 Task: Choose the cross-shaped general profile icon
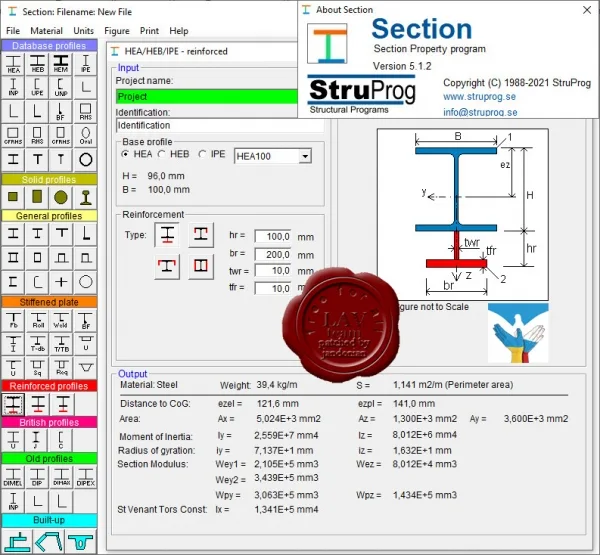pyautogui.click(x=61, y=282)
